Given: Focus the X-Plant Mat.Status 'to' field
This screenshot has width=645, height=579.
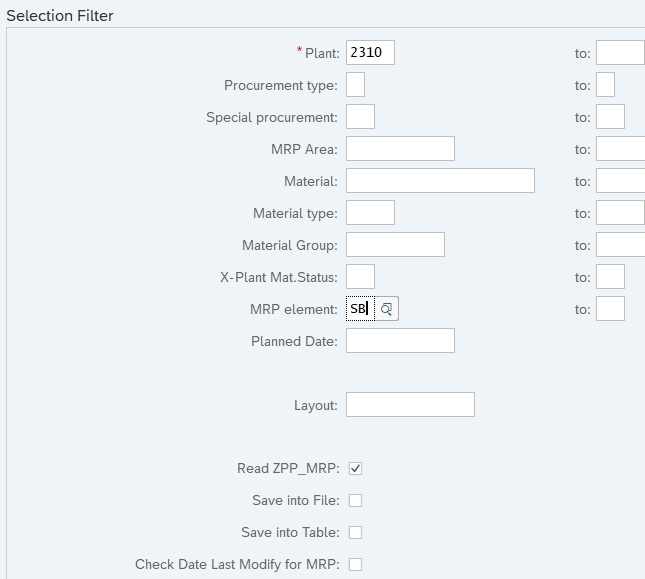Looking at the screenshot, I should (610, 277).
